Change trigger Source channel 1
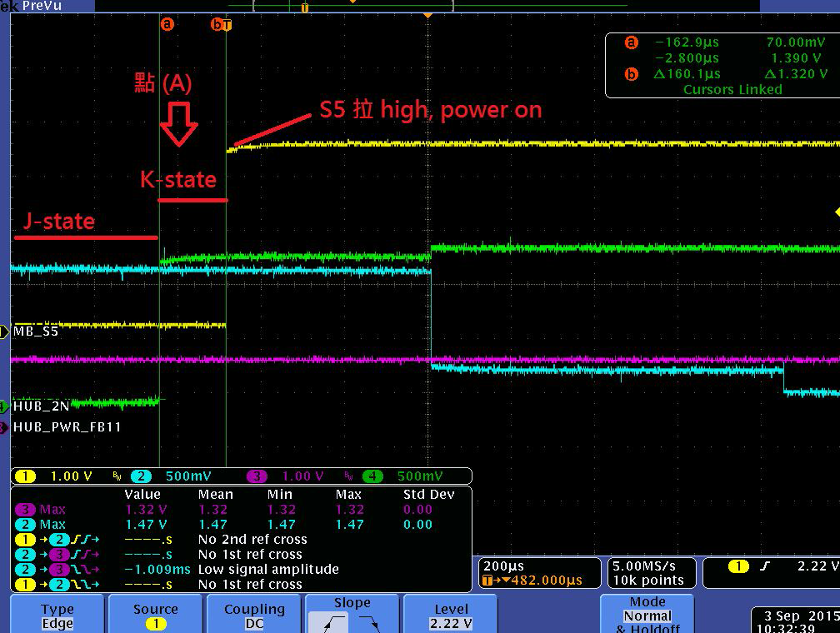Viewport: 840px width, 633px height. click(156, 614)
